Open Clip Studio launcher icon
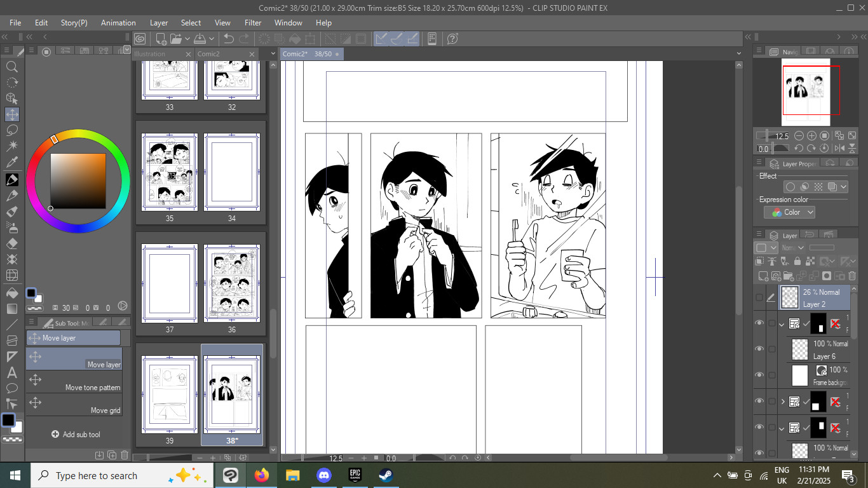 [140, 39]
